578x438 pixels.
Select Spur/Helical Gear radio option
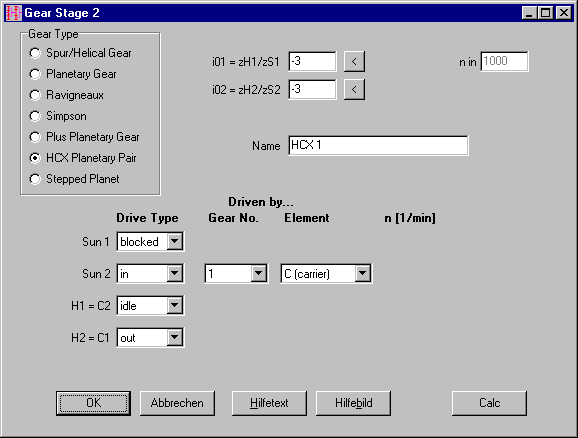tap(80, 53)
